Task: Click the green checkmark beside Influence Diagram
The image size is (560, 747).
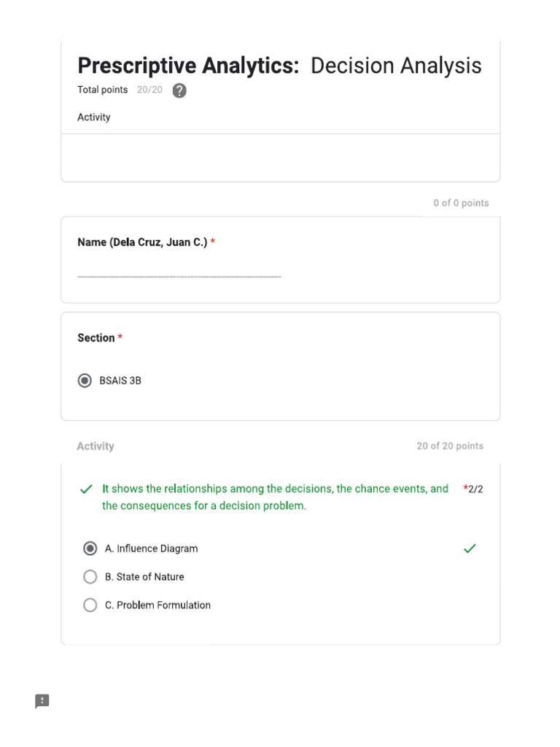Action: click(x=470, y=549)
